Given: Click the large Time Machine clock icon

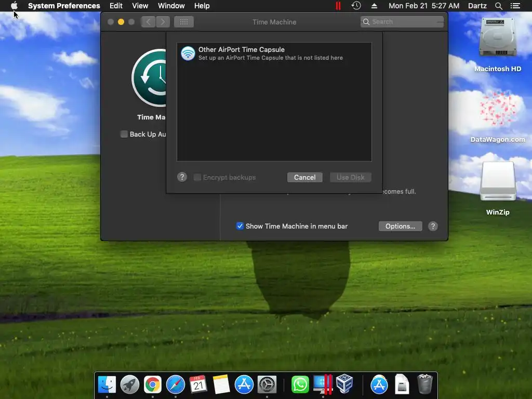Looking at the screenshot, I should tap(149, 78).
